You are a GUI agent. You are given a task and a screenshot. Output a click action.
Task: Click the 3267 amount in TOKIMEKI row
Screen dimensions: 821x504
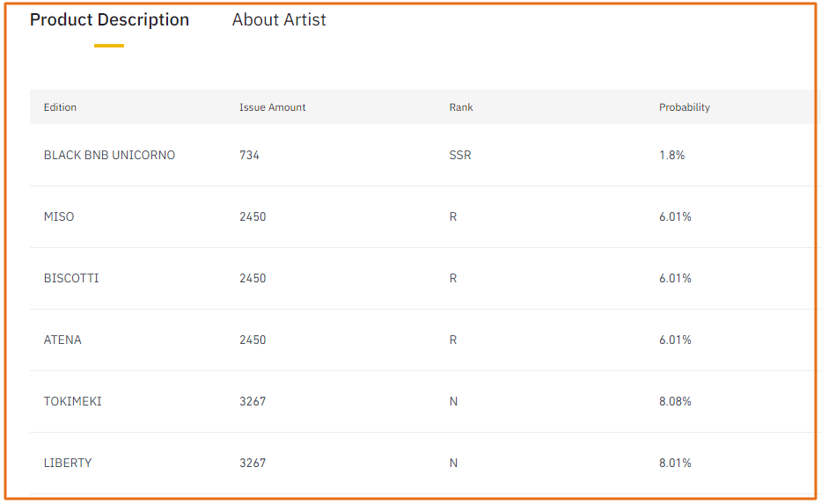coord(253,401)
